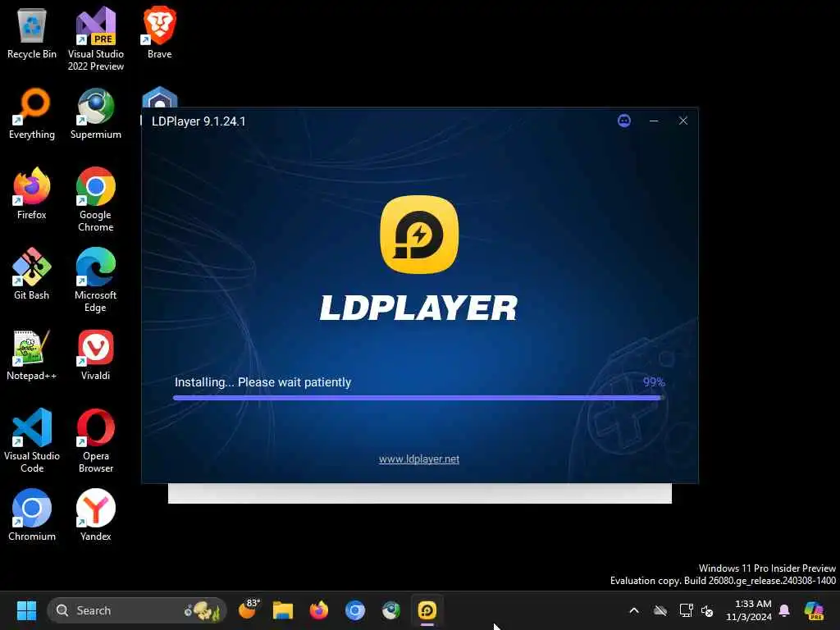Click the installation progress bar
840x630 pixels.
click(418, 398)
